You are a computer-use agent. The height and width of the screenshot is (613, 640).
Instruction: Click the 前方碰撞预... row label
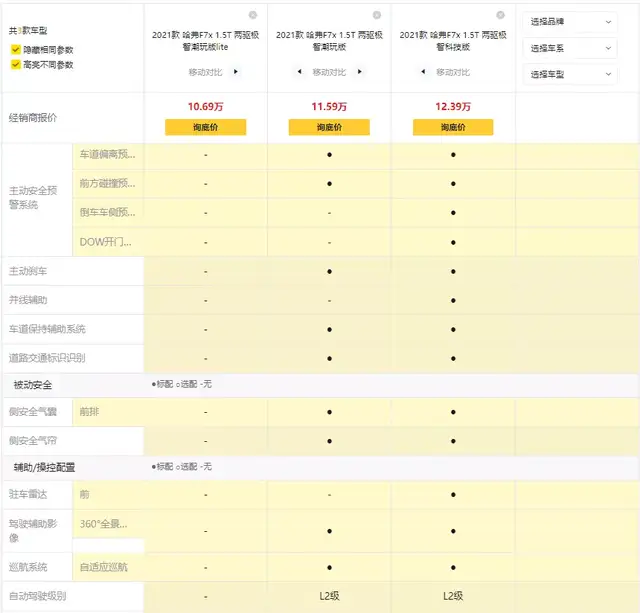point(107,183)
